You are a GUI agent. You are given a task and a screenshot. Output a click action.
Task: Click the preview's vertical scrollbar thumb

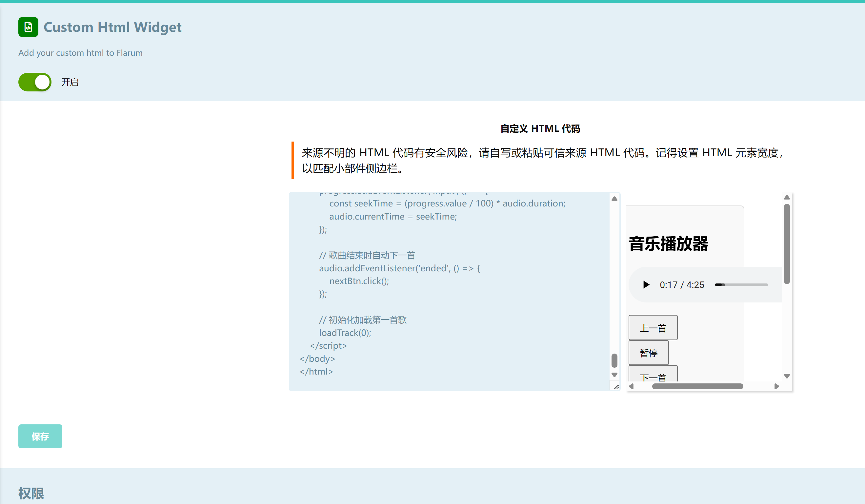787,243
